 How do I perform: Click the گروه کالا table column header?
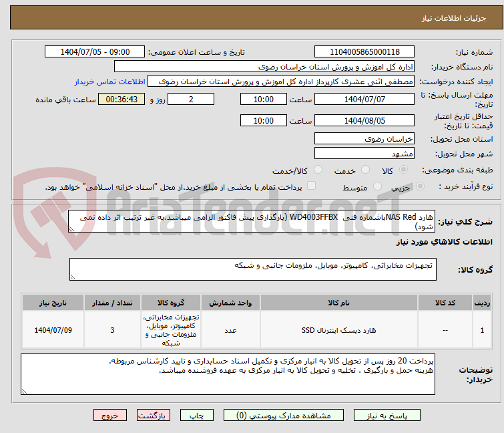click(171, 303)
